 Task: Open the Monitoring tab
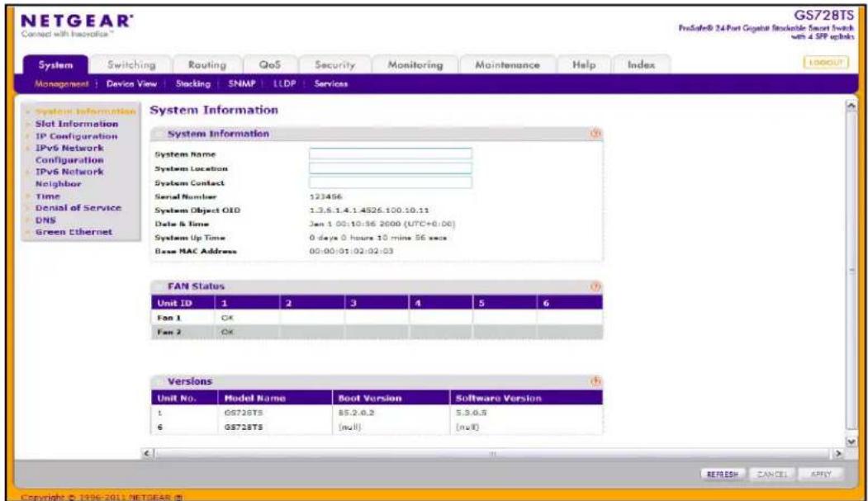(x=415, y=64)
